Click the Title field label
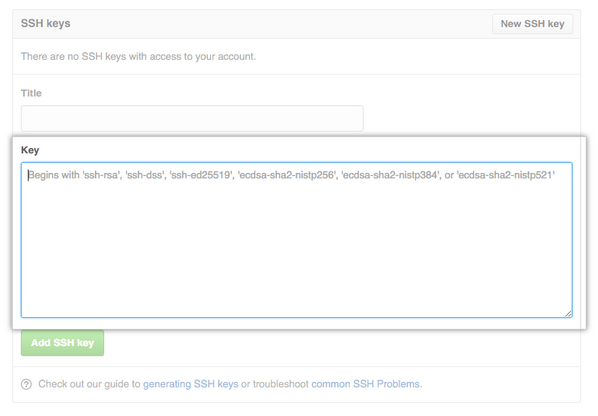Screen dimensions: 598x416 [x=31, y=93]
